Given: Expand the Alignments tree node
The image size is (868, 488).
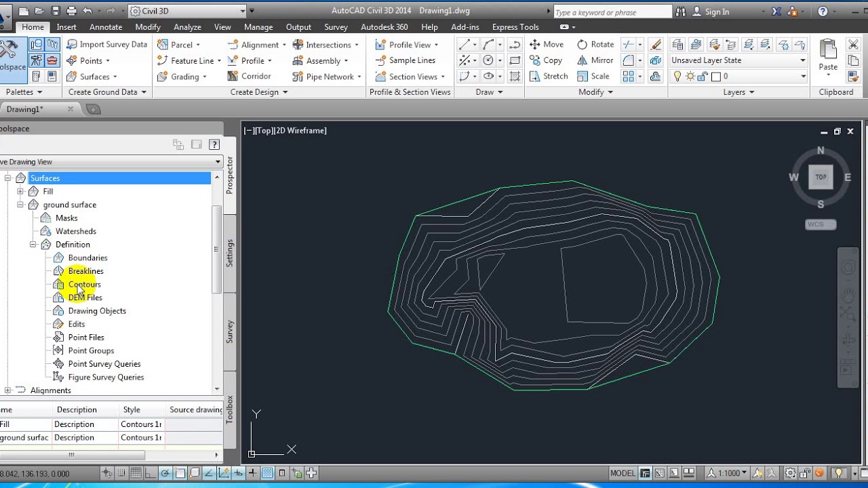Looking at the screenshot, I should coord(7,390).
